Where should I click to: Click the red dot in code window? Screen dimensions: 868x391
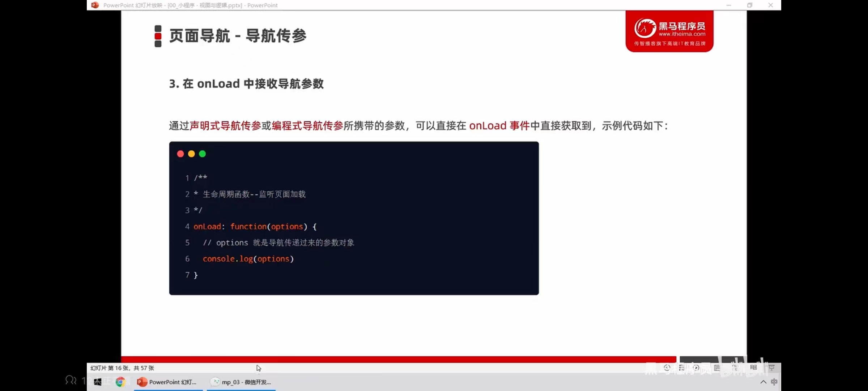[180, 154]
